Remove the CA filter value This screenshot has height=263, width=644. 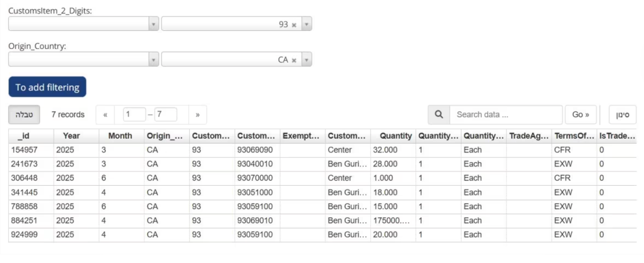[294, 60]
